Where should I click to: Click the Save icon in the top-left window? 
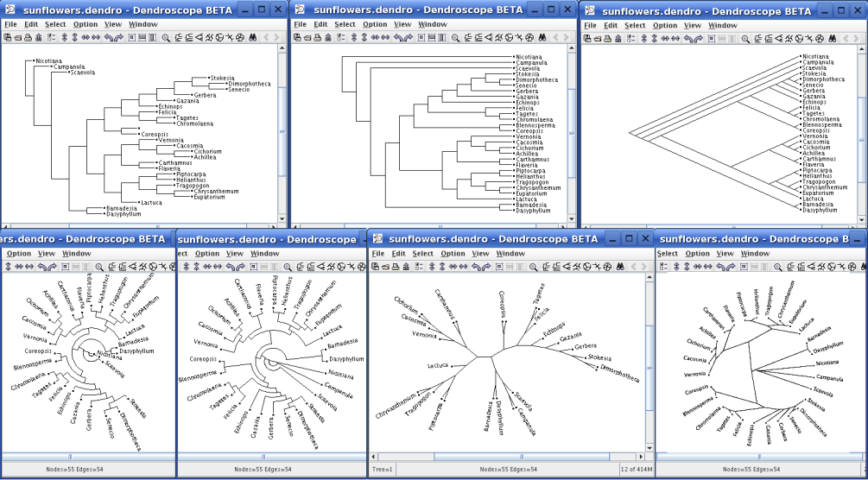pyautogui.click(x=7, y=38)
